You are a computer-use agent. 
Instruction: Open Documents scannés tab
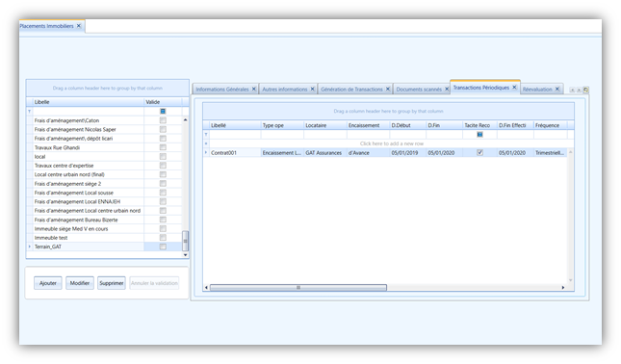(419, 90)
